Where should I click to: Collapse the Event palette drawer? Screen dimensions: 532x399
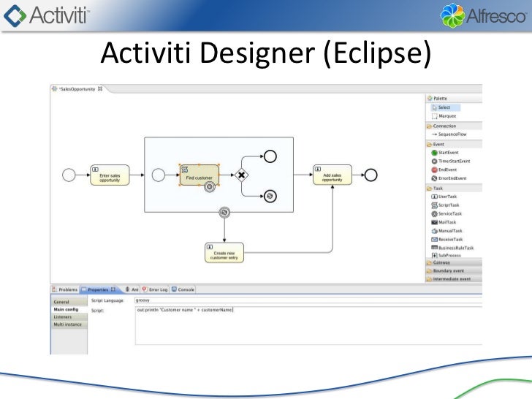(454, 144)
